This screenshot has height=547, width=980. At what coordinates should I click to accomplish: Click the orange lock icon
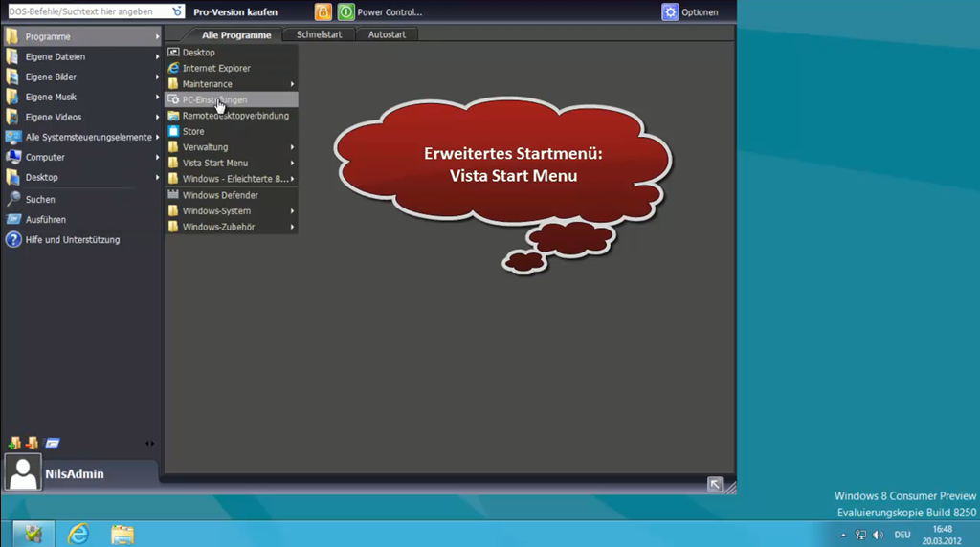coord(323,11)
